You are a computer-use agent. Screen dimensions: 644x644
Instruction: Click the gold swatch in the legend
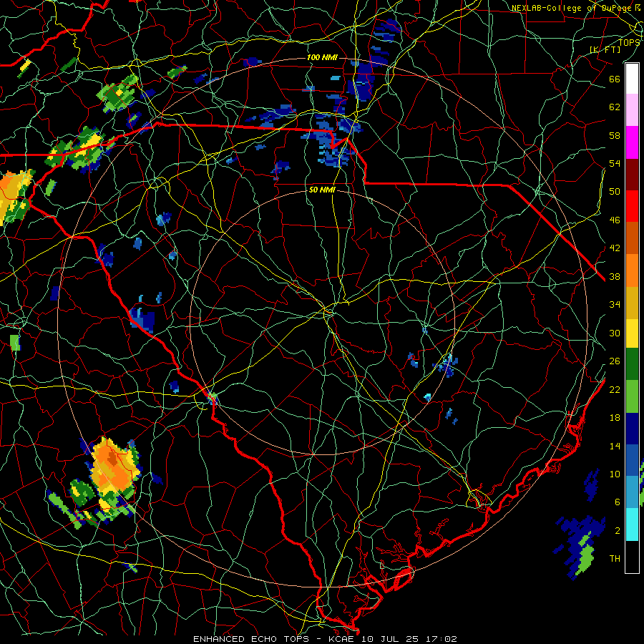[x=632, y=303]
